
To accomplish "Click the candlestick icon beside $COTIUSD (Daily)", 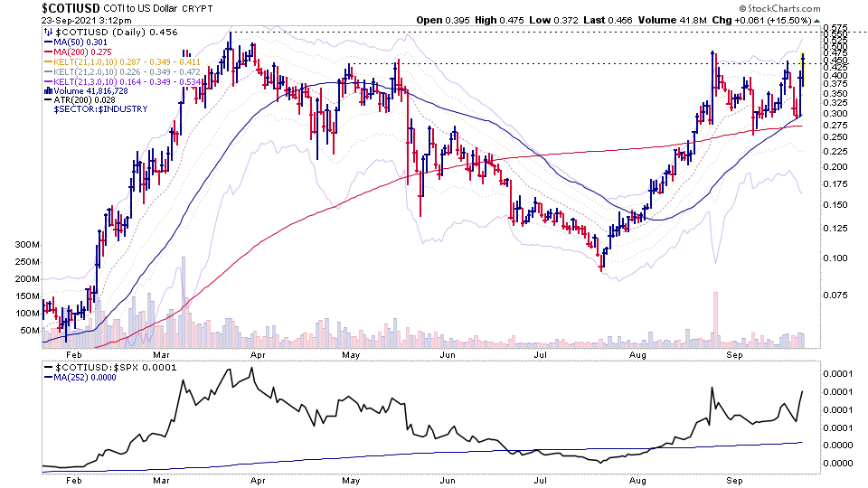I will 49,33.
